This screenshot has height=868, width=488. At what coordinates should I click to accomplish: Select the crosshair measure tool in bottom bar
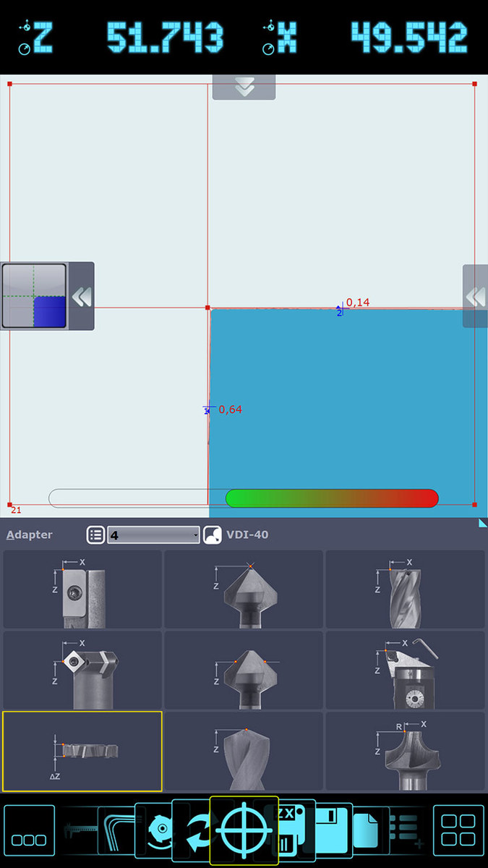pyautogui.click(x=244, y=830)
